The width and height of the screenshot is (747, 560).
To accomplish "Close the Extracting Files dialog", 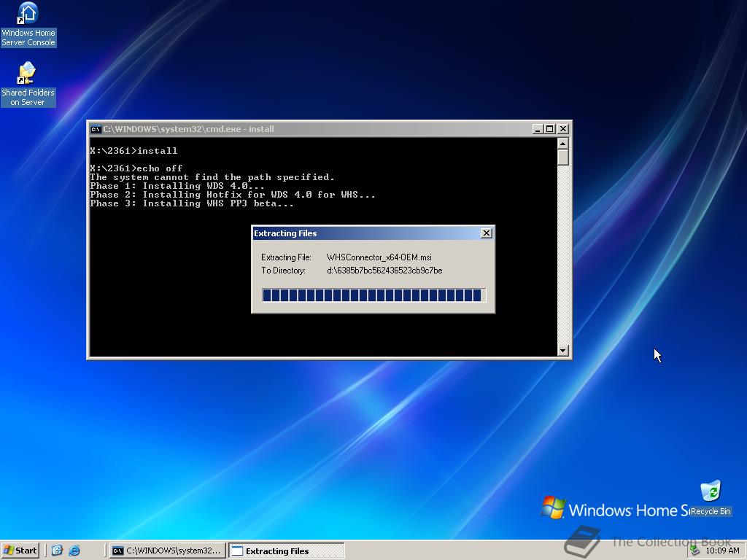I will (x=486, y=233).
